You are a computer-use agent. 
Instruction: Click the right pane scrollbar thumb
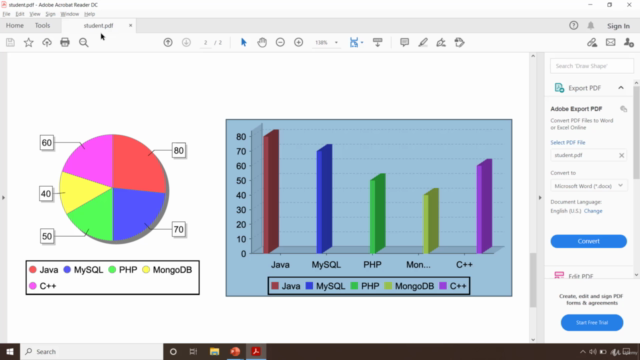coord(636,133)
